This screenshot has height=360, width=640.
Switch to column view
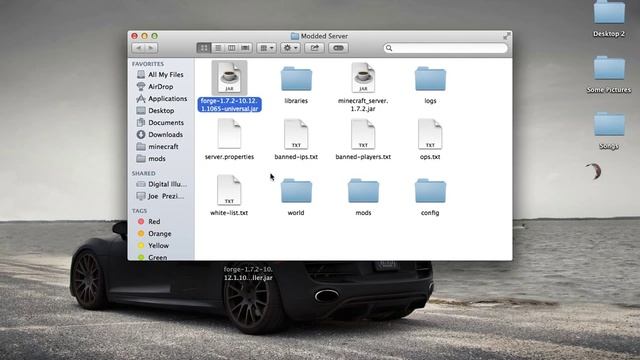(231, 48)
